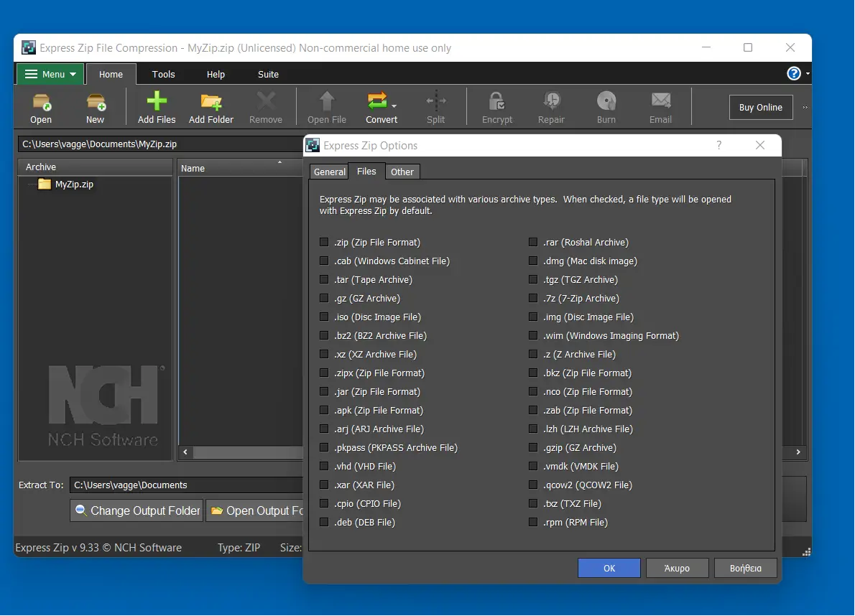
Task: Open the Tools tab
Action: click(x=163, y=74)
